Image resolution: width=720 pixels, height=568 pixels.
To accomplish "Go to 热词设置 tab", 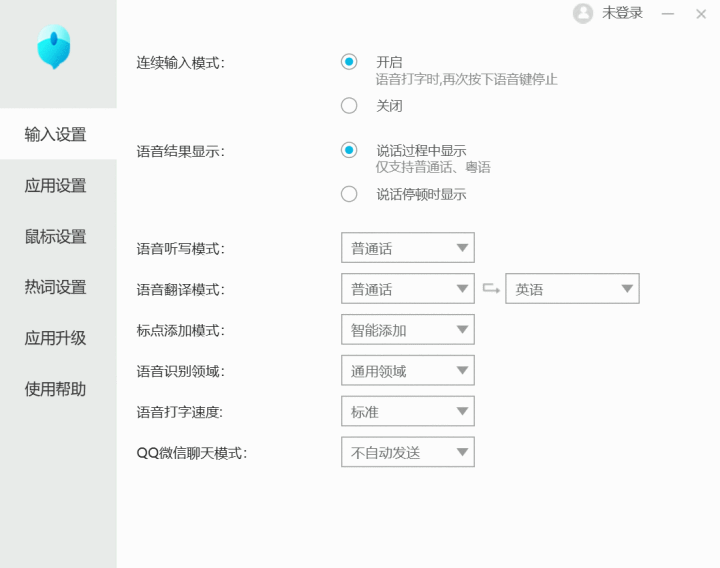I will [x=56, y=288].
